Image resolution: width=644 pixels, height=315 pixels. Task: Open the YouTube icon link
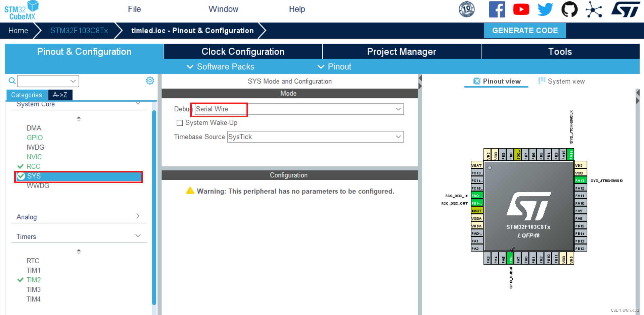[x=521, y=9]
